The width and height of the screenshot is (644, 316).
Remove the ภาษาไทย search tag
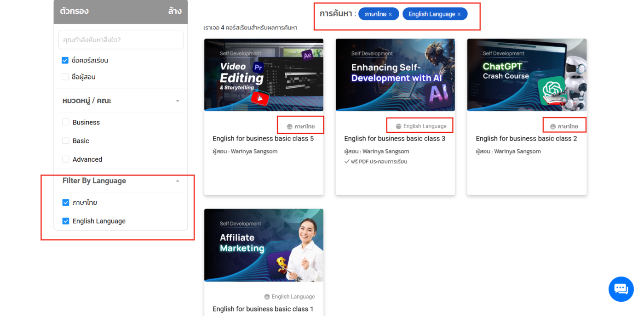[390, 14]
